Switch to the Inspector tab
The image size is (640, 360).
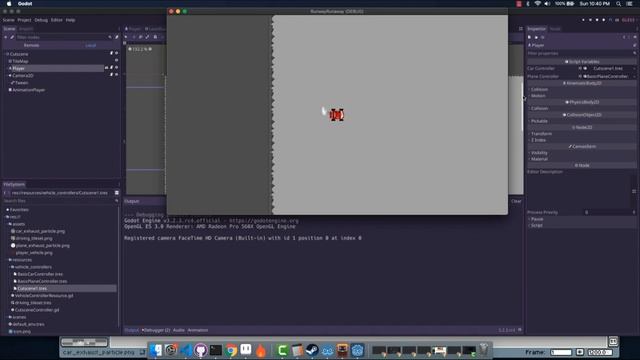pyautogui.click(x=536, y=29)
